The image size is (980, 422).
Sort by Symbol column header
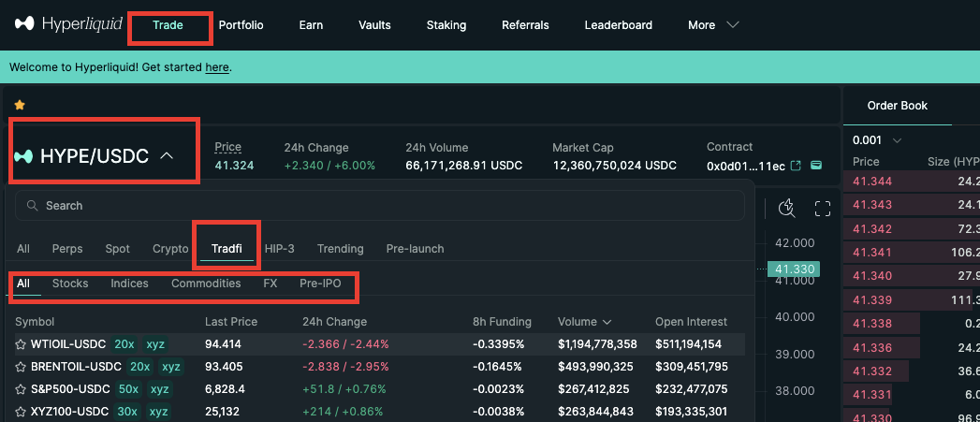point(35,322)
